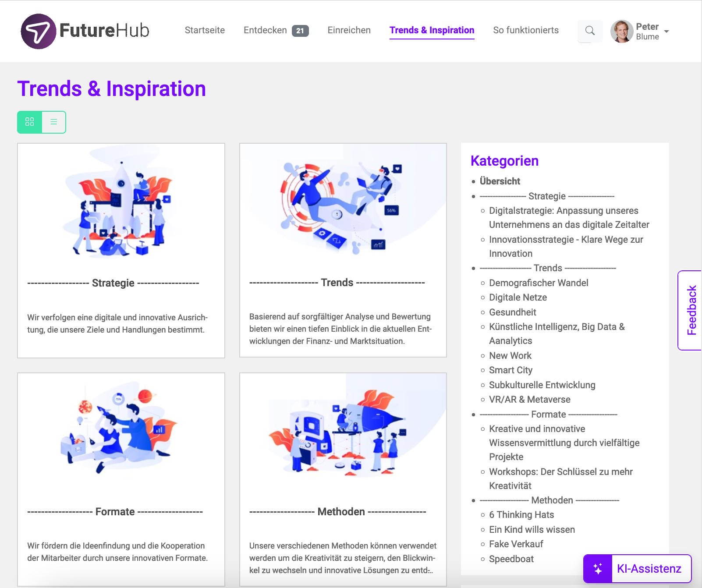Switch to list view layout

54,122
